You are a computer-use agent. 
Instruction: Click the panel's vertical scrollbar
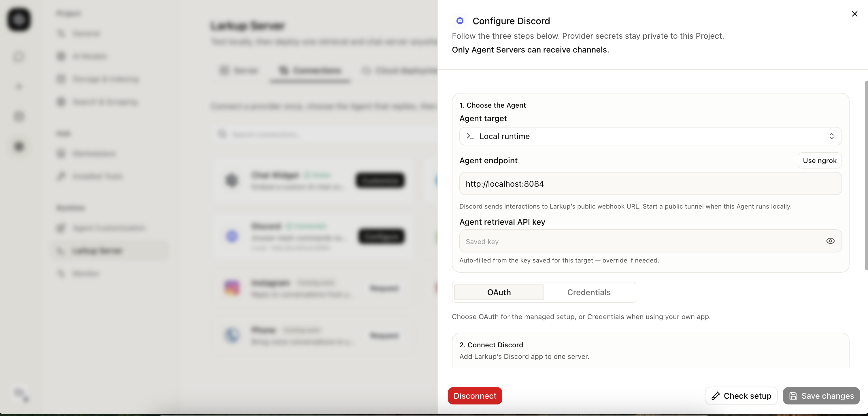click(866, 175)
